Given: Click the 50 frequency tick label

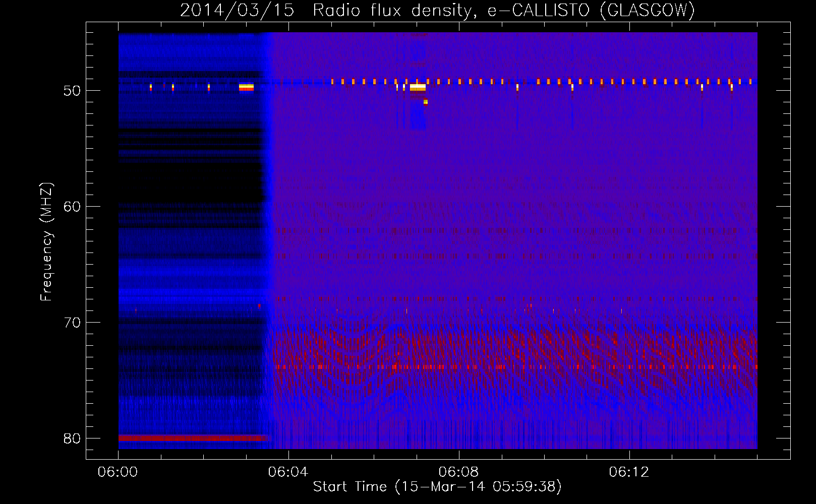Looking at the screenshot, I should (72, 91).
